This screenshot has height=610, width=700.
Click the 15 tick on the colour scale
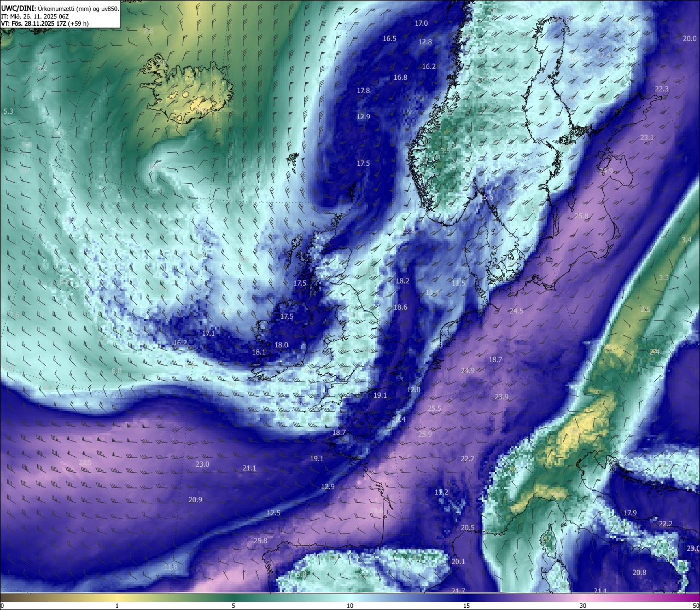(466, 606)
